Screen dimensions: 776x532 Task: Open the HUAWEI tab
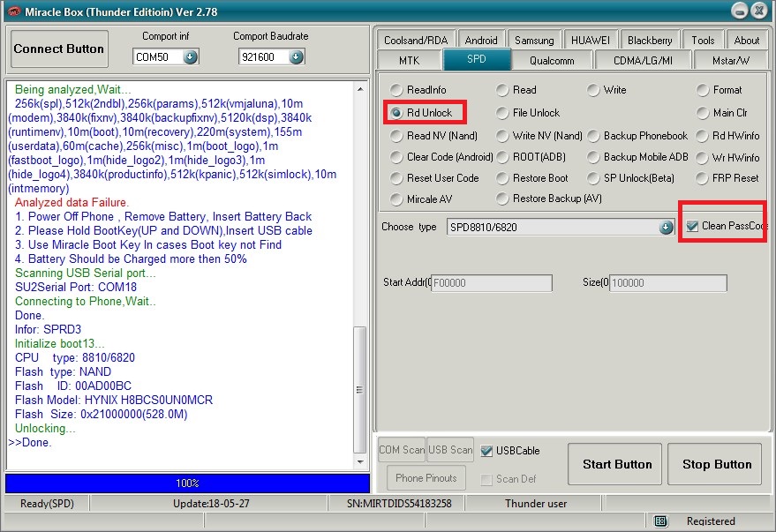coord(591,40)
